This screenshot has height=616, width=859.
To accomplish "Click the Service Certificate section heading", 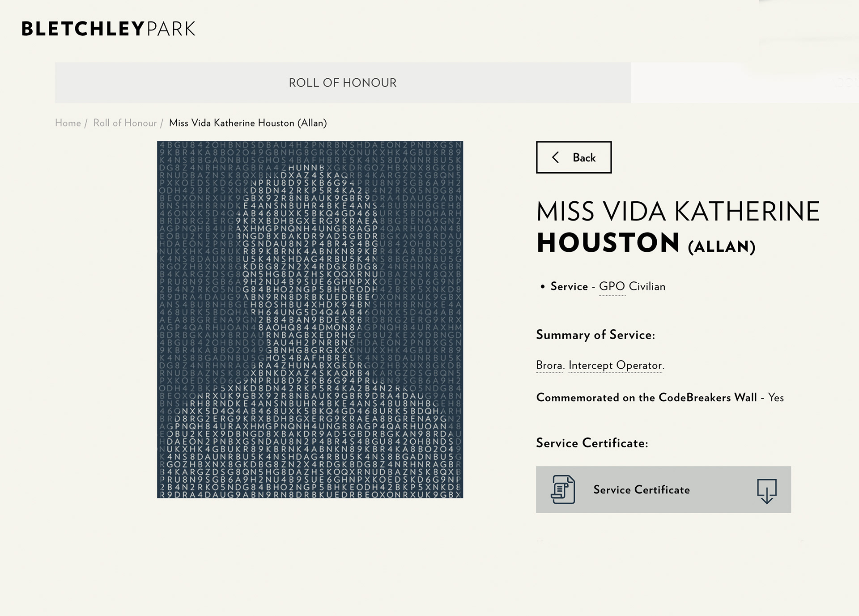I will 592,443.
